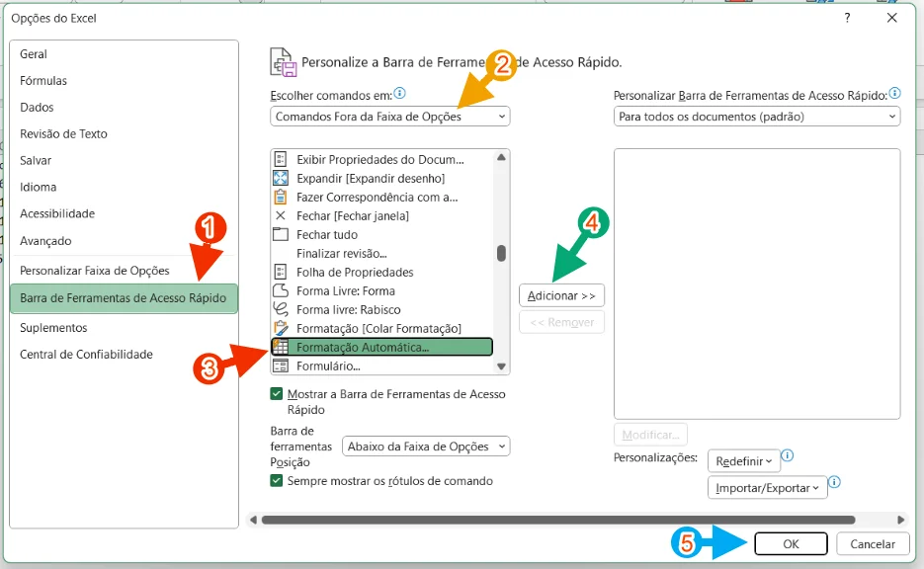
Task: Open the Fórmulas options category
Action: [124, 81]
